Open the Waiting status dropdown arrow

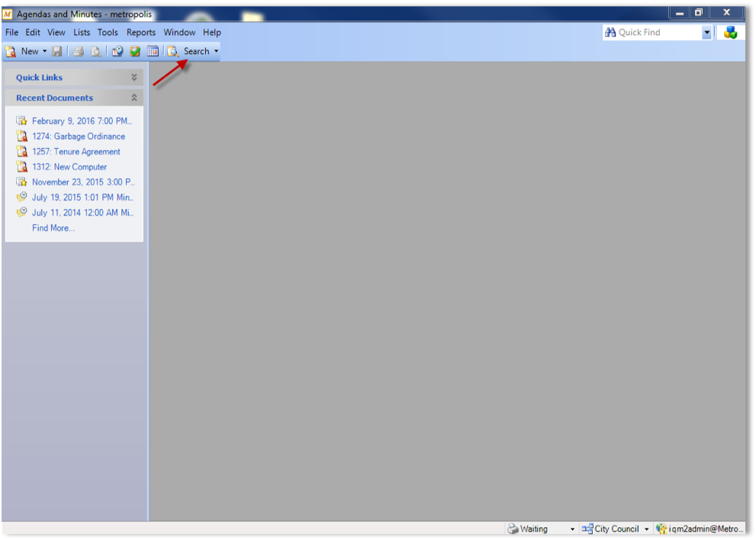[x=572, y=529]
